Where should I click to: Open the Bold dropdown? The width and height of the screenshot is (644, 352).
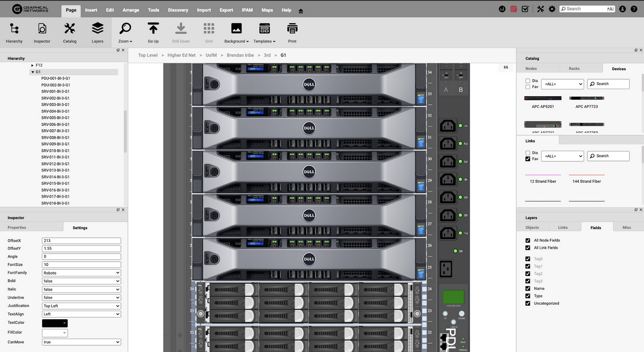point(81,281)
